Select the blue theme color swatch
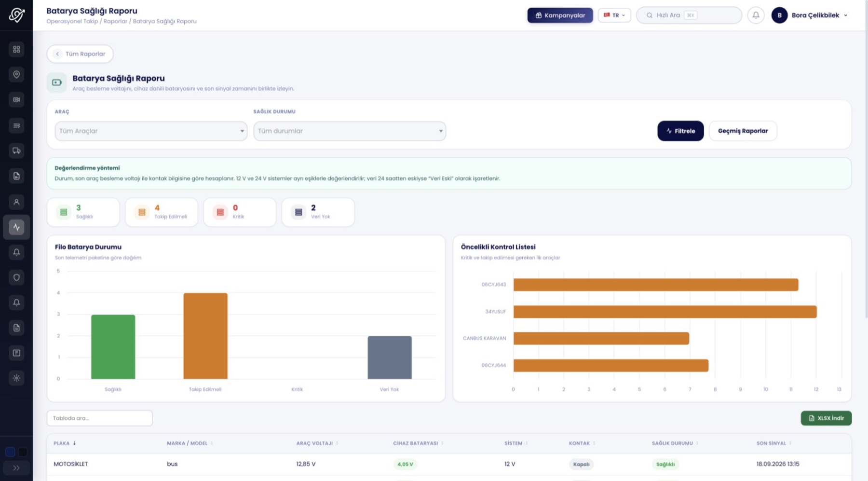The width and height of the screenshot is (868, 481). tap(10, 452)
